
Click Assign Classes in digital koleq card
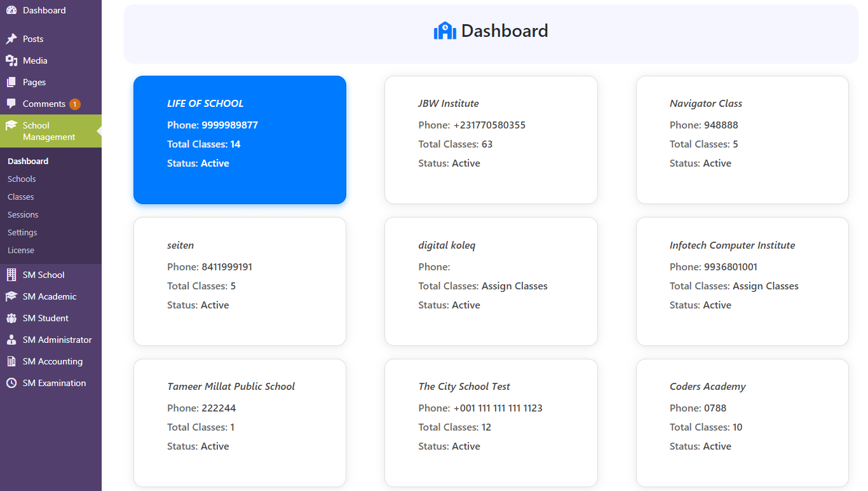pyautogui.click(x=515, y=286)
